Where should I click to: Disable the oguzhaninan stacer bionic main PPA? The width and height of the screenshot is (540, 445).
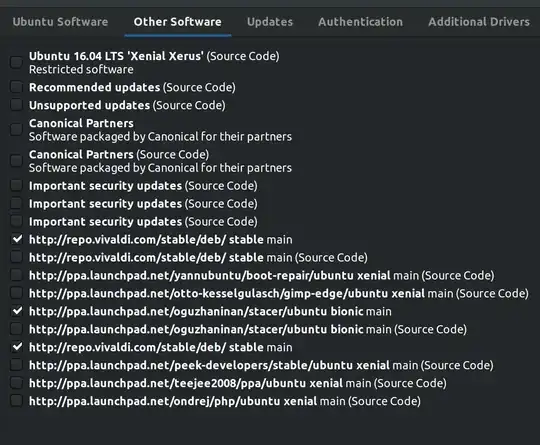coord(16,311)
